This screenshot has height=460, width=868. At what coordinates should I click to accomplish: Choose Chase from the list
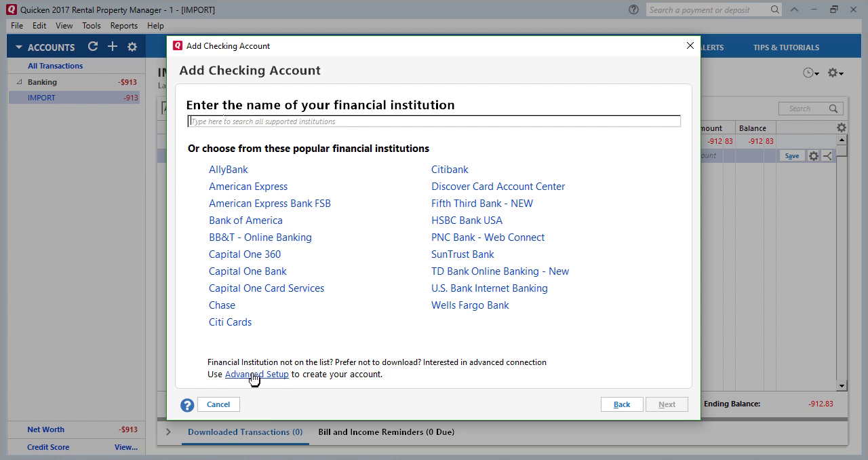[x=222, y=305]
